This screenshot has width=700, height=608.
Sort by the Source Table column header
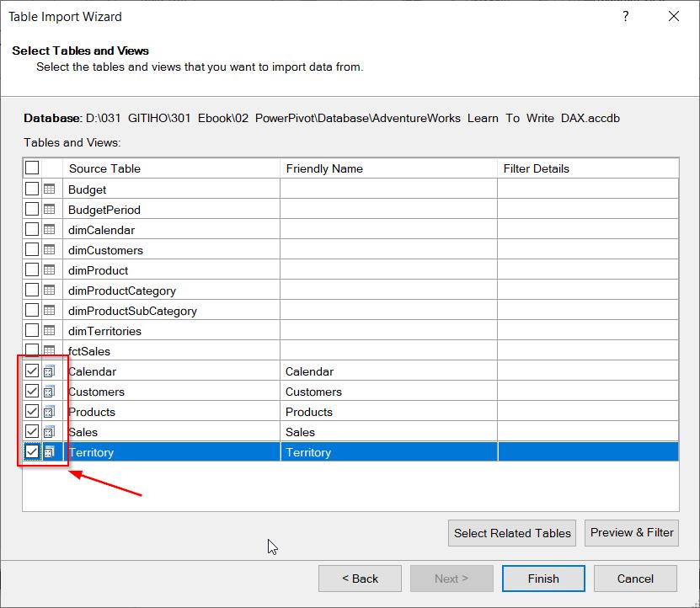pos(172,168)
